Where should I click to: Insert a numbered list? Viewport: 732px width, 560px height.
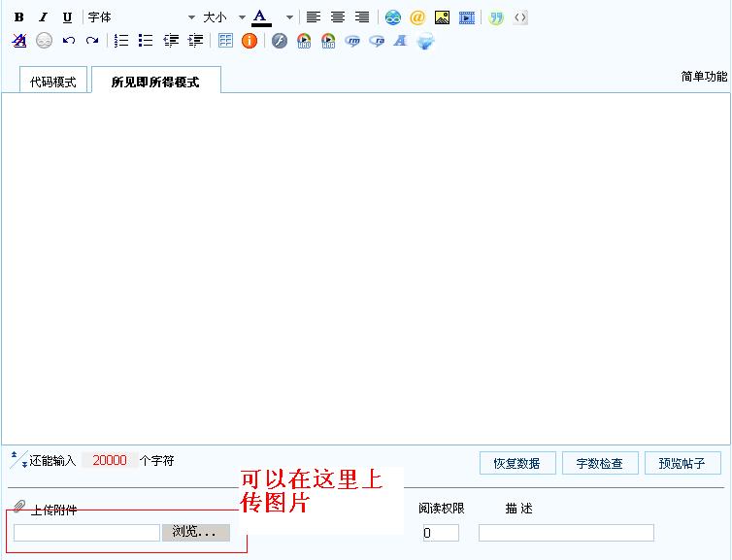coord(121,41)
